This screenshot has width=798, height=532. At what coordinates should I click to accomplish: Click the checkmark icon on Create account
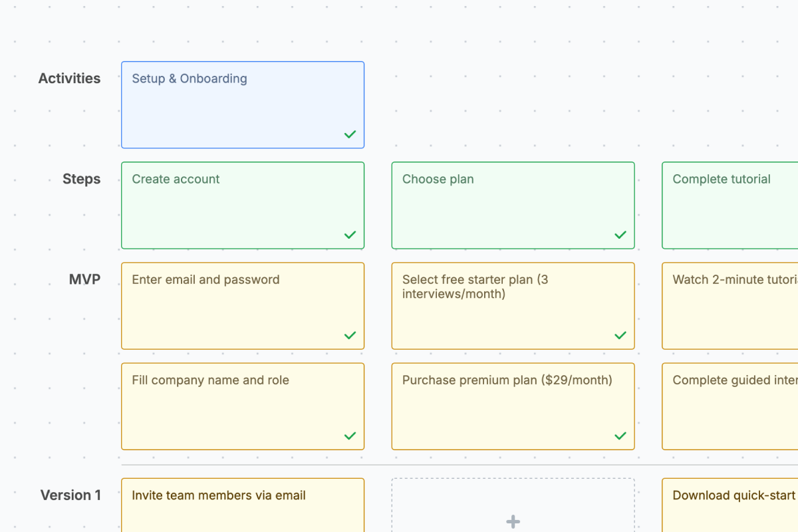pos(350,235)
